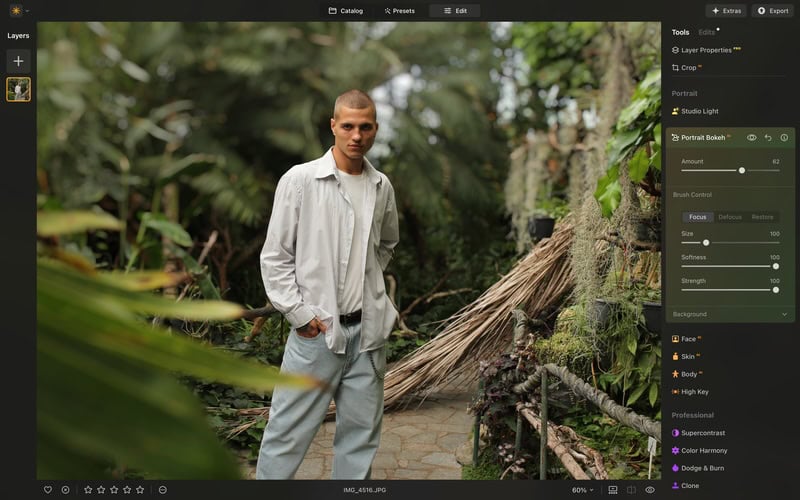Screen dimensions: 800x500
Task: Open the Color Harmony tool
Action: tap(704, 451)
